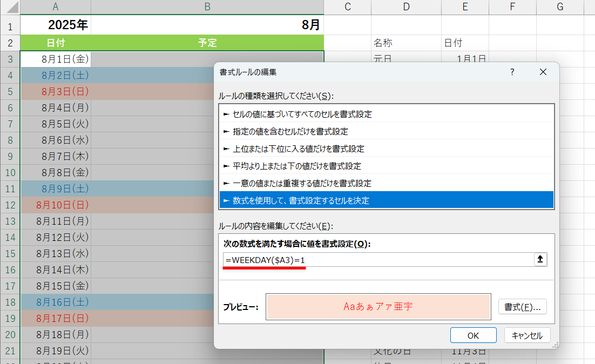The image size is (595, 364).
Task: Click the collapse dialog arrow beside the formula field
Action: tap(540, 259)
